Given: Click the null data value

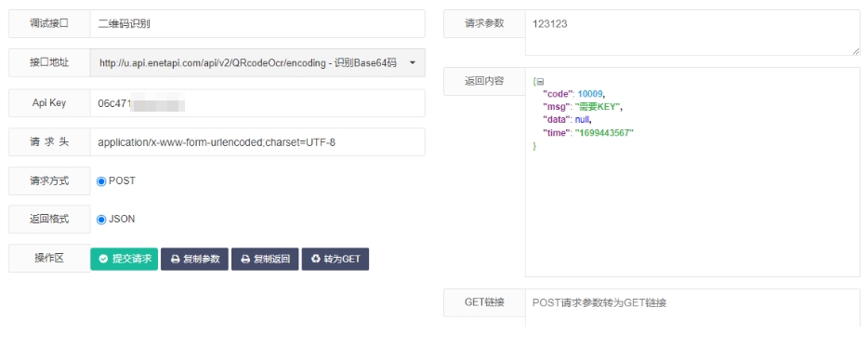Looking at the screenshot, I should coord(583,120).
